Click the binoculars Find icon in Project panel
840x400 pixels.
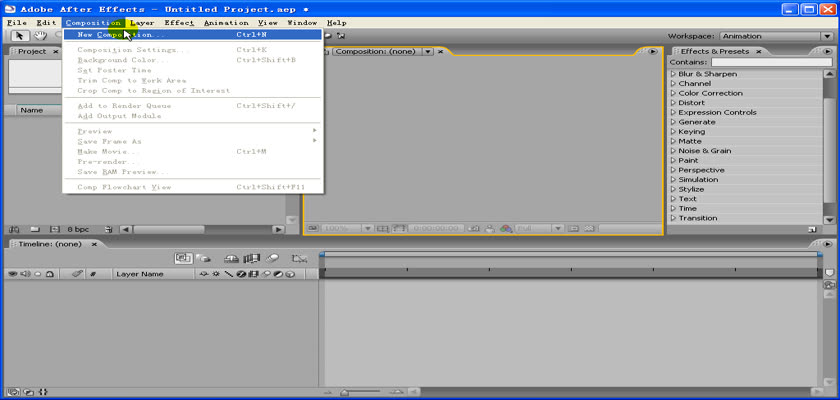[14, 229]
